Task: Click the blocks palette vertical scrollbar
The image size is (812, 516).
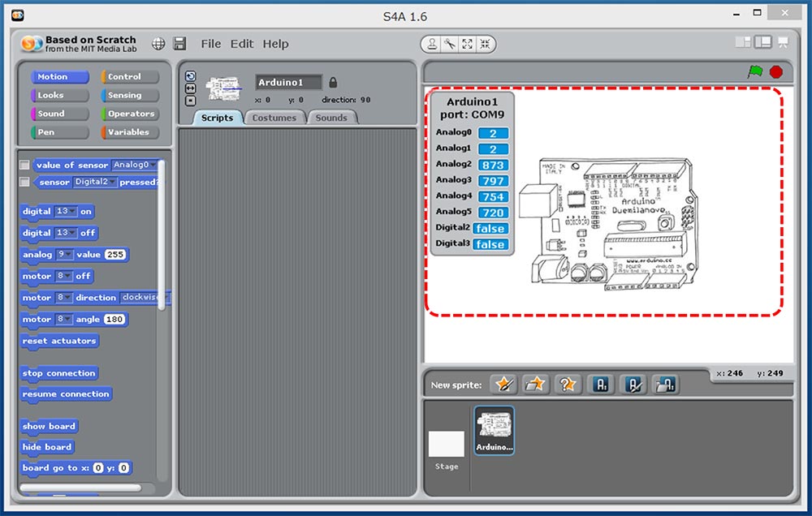Action: point(161,234)
